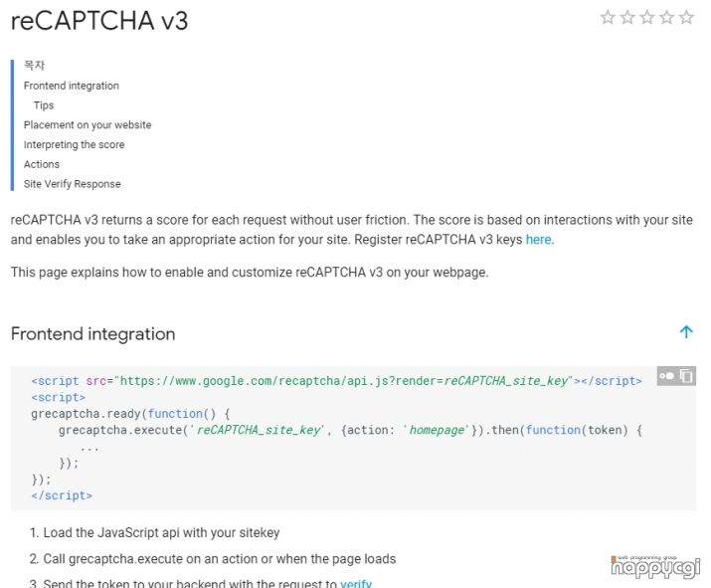
Task: Copy the code sample to clipboard
Action: click(x=686, y=376)
